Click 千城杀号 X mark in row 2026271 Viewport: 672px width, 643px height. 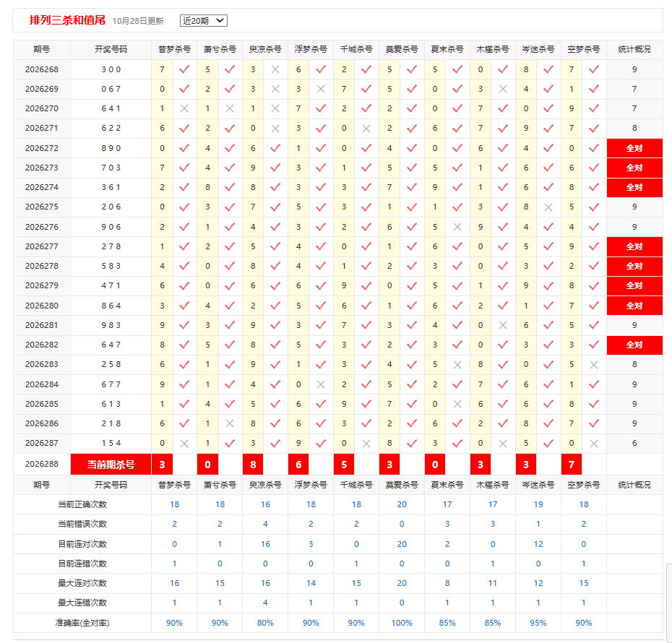[x=366, y=129]
